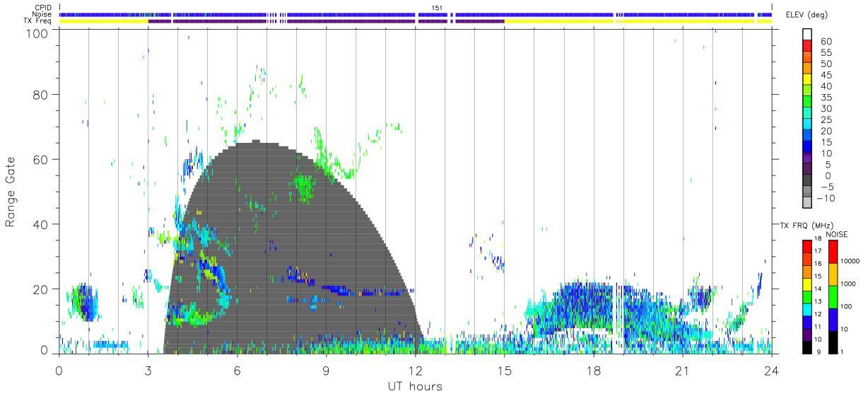Screen dimensions: 868x401
Task: Select the red ELEV band between 60 and 55
Action: [808, 47]
